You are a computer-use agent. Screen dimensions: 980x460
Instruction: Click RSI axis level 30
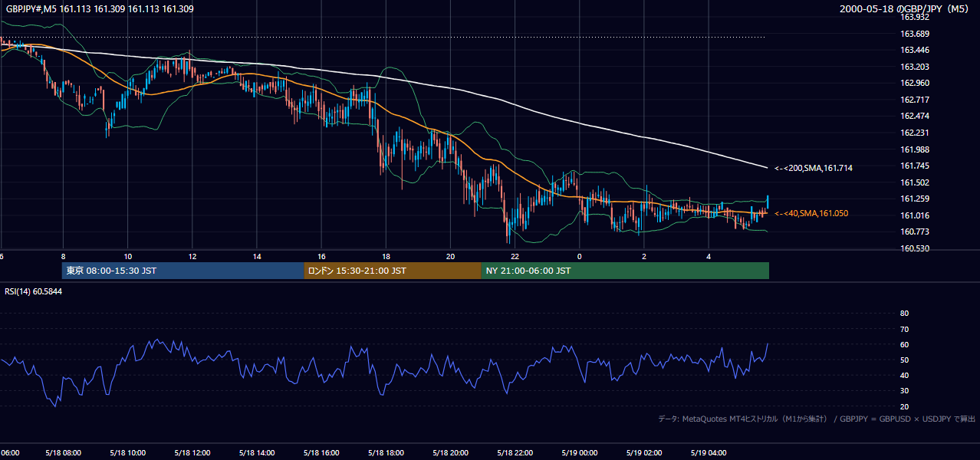(904, 391)
